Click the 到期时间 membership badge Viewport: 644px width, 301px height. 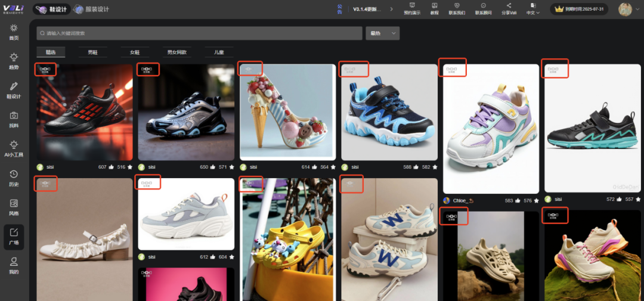(579, 9)
